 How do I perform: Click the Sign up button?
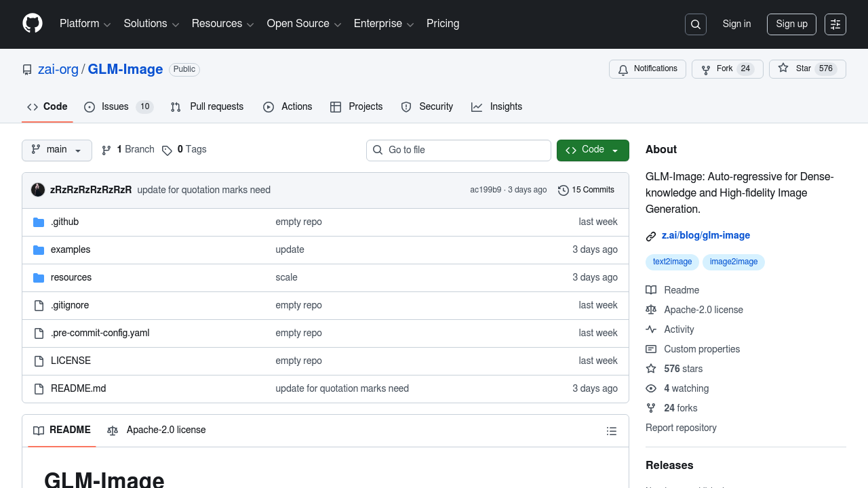[791, 24]
